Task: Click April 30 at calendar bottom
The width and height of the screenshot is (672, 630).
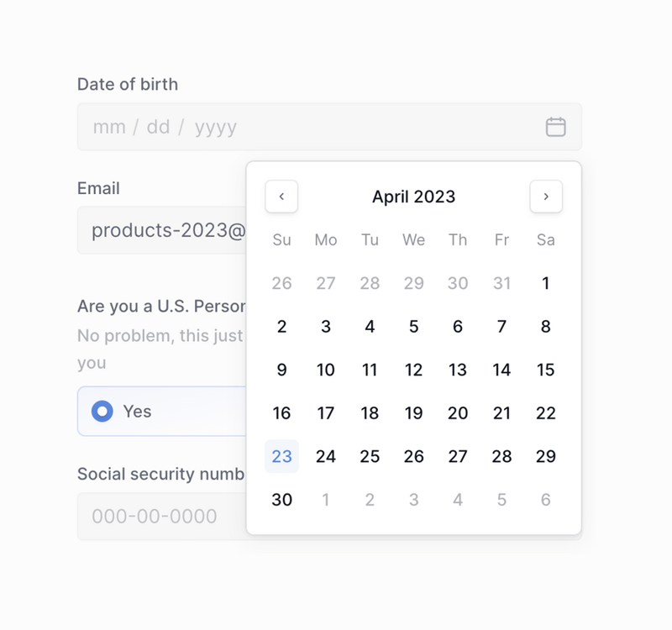Action: [x=281, y=499]
